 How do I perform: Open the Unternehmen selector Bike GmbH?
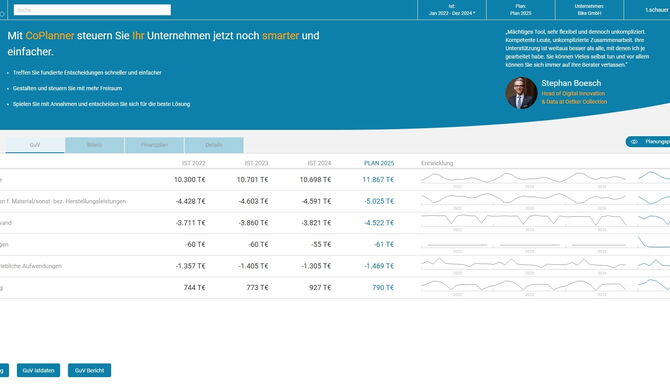[589, 10]
